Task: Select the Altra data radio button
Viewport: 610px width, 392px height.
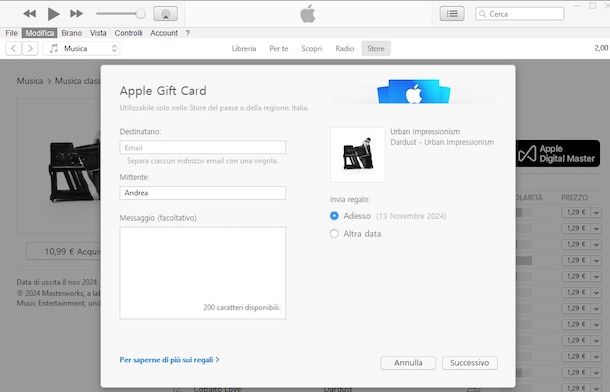Action: coord(334,234)
